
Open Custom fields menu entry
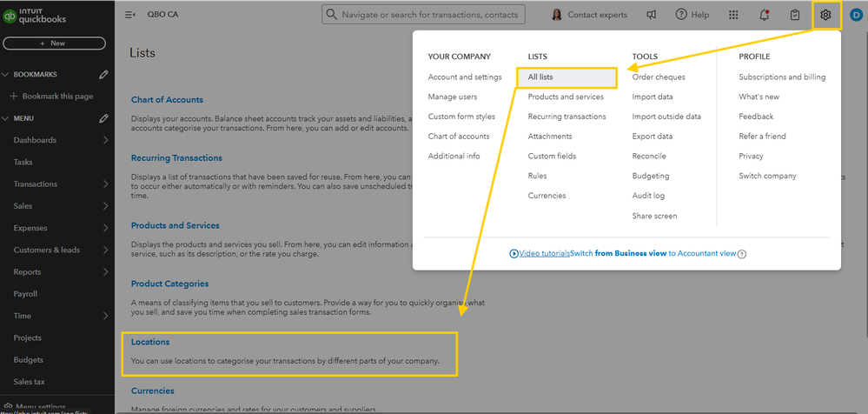(552, 157)
